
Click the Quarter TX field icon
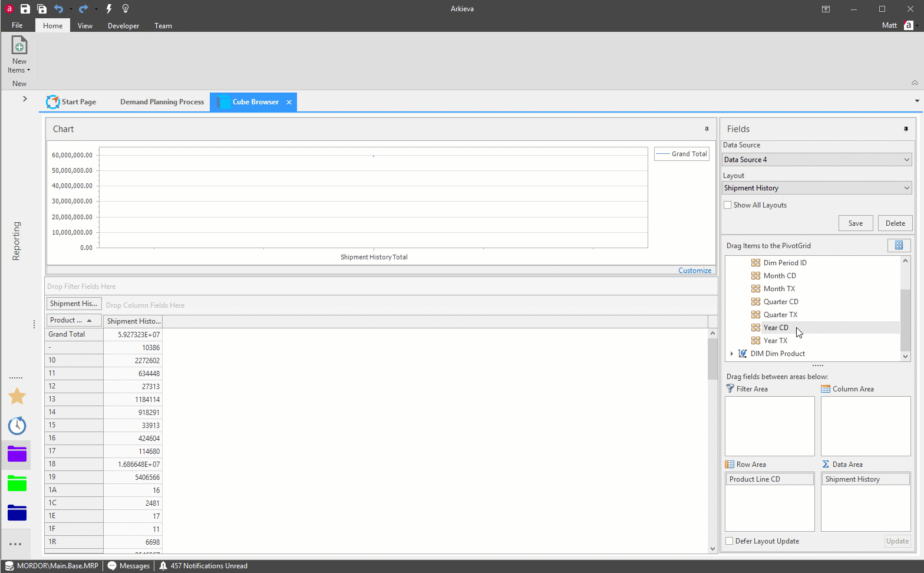tap(755, 315)
